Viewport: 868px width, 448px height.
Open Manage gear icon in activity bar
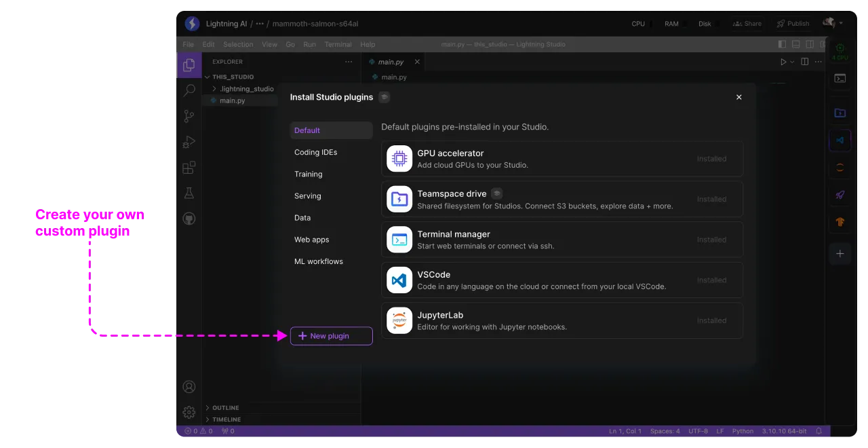189,412
